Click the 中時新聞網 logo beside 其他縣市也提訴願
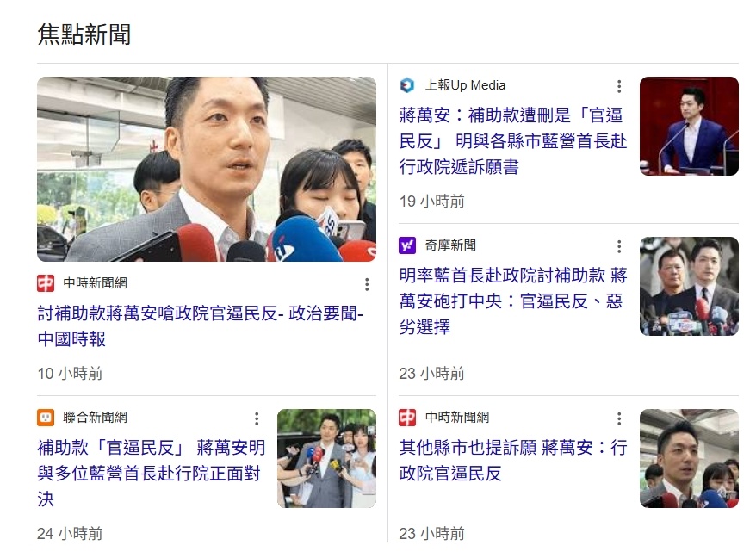The width and height of the screenshot is (756, 558). click(x=407, y=417)
